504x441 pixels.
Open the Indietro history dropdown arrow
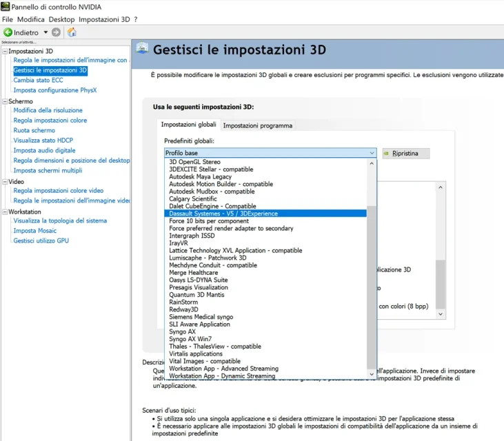[46, 32]
